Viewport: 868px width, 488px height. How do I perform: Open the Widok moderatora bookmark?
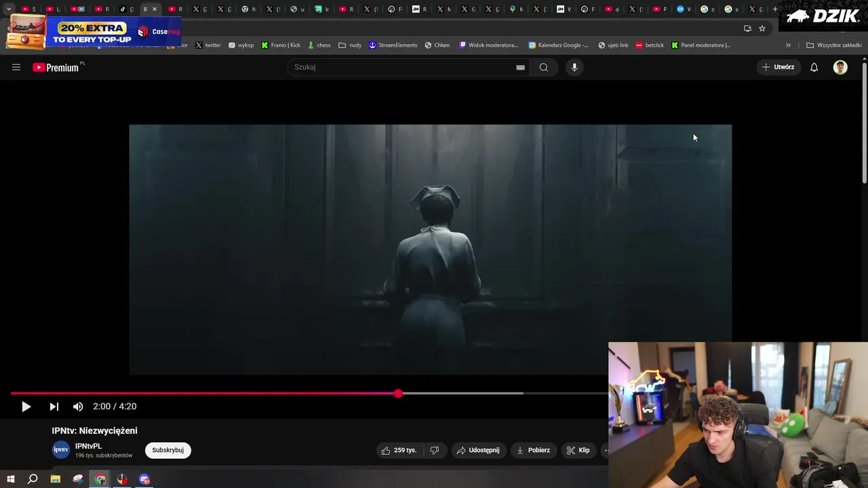[x=488, y=45]
